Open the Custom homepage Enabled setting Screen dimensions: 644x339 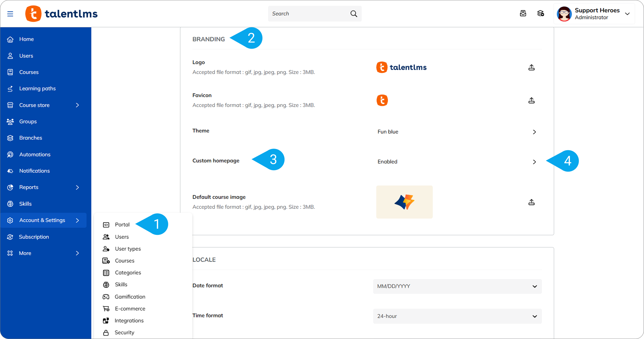534,162
